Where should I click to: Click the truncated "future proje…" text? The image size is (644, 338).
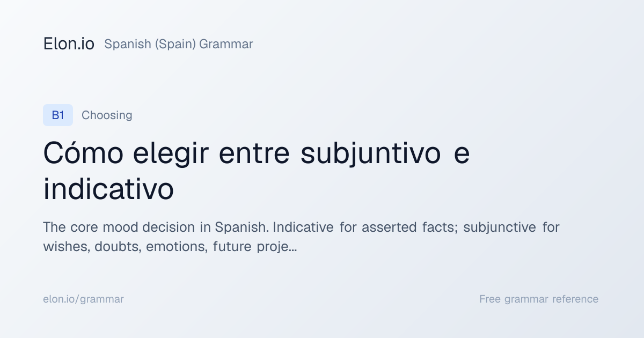point(255,247)
